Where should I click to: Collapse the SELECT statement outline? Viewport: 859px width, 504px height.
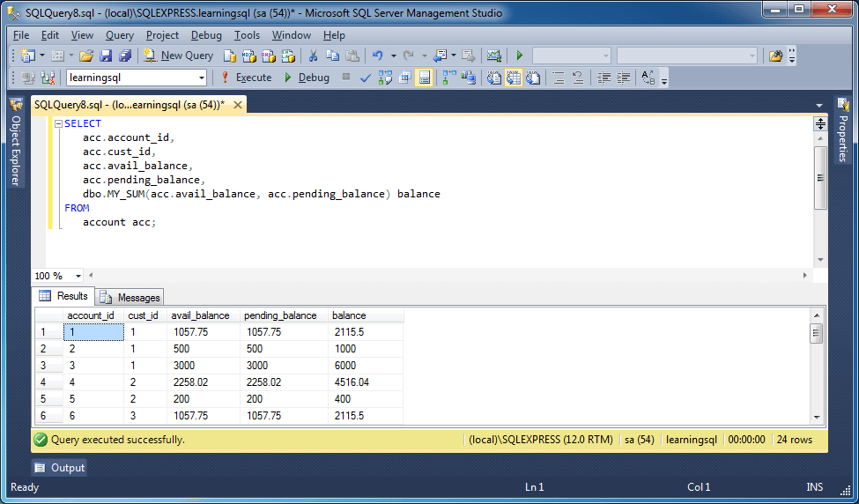click(x=59, y=124)
